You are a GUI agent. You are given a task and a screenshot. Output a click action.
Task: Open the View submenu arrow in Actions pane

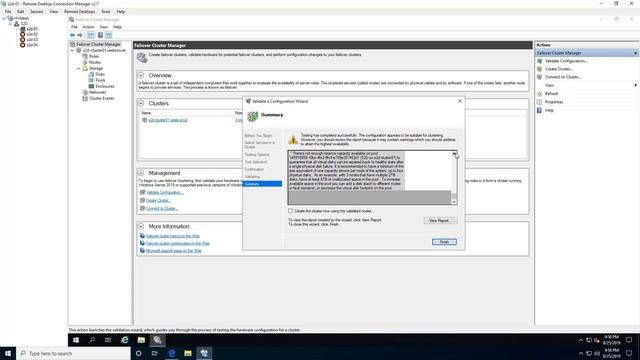point(635,85)
